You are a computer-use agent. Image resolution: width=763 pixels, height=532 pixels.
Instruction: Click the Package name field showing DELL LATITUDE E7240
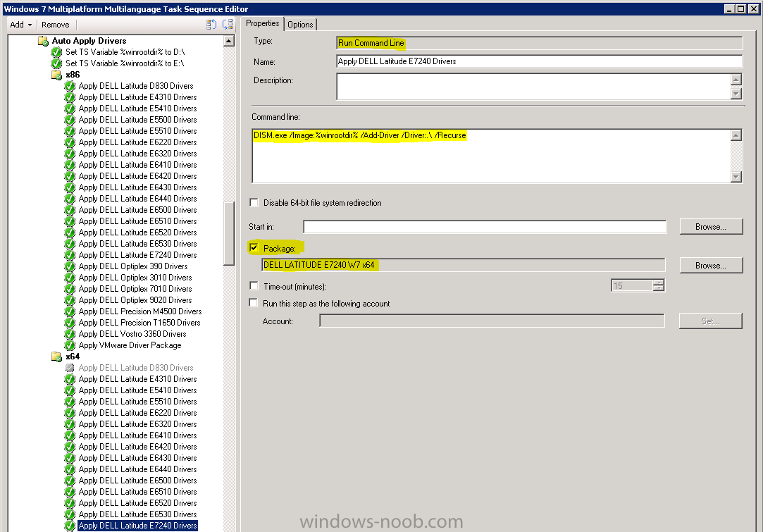(464, 265)
